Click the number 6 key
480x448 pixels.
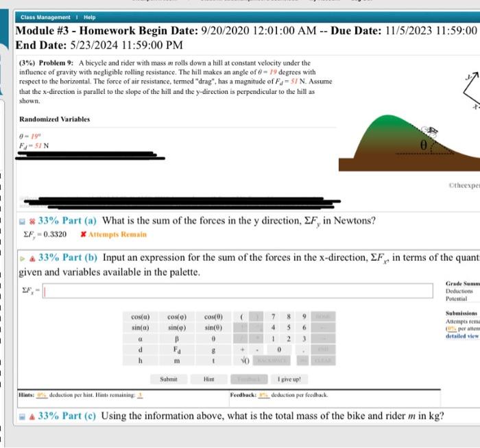point(304,328)
